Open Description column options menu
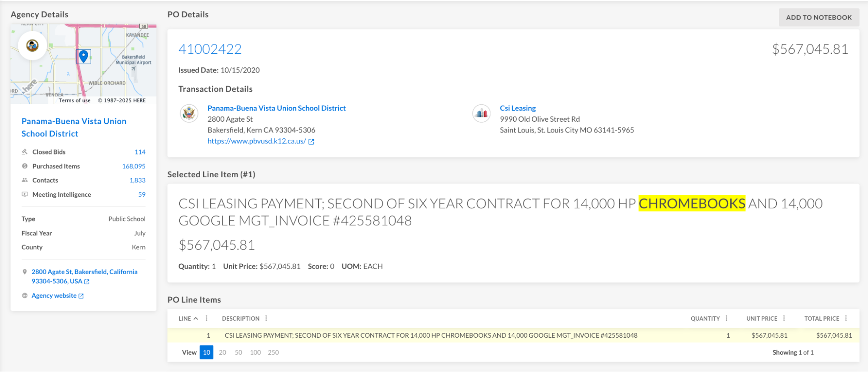 266,319
